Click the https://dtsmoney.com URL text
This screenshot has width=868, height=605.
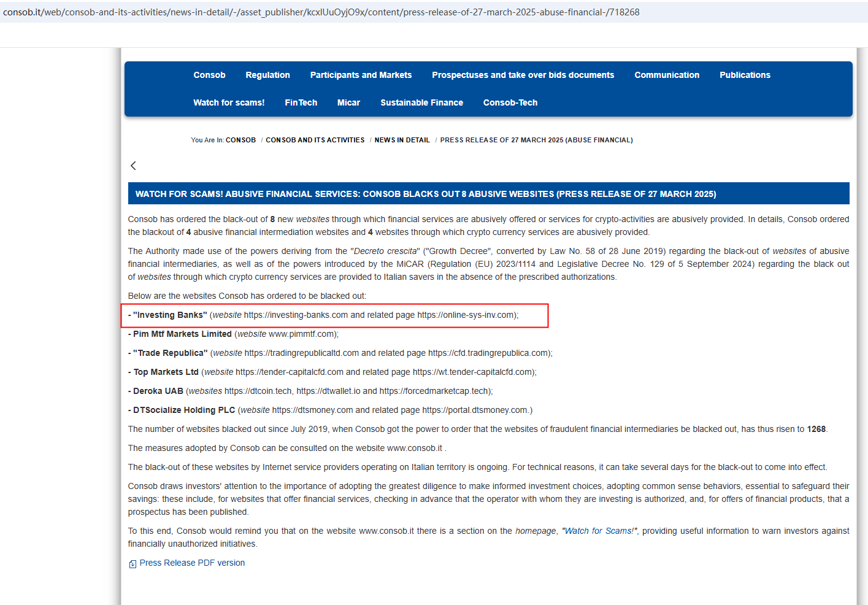(x=312, y=410)
